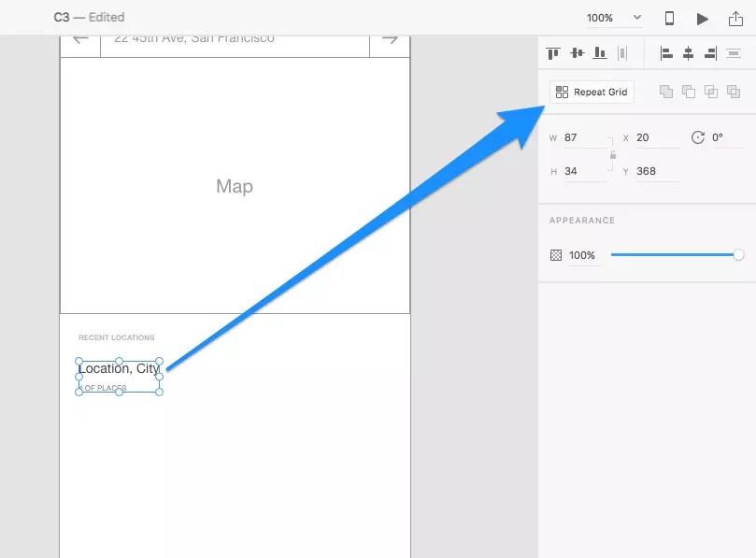Viewport: 756px width, 558px height.
Task: Toggle the lock aspect ratio padlock
Action: click(x=614, y=154)
